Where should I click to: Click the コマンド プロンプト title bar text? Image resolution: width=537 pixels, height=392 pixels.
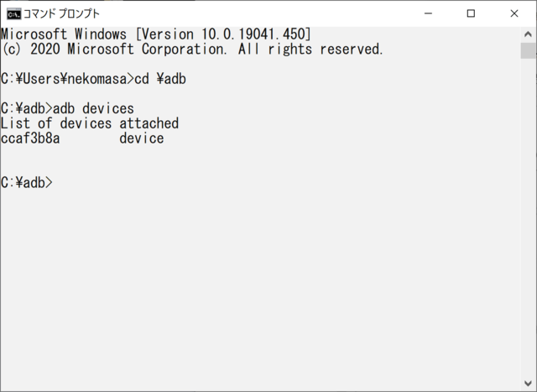[61, 13]
